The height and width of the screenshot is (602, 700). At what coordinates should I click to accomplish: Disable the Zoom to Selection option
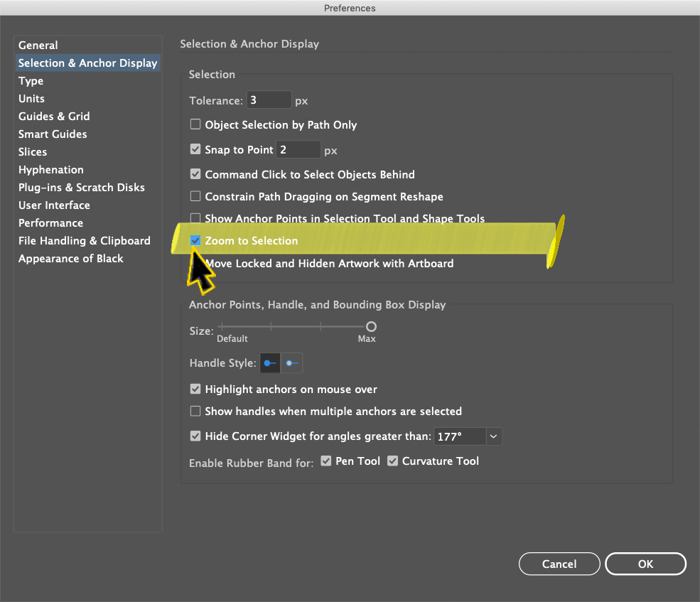pos(195,240)
